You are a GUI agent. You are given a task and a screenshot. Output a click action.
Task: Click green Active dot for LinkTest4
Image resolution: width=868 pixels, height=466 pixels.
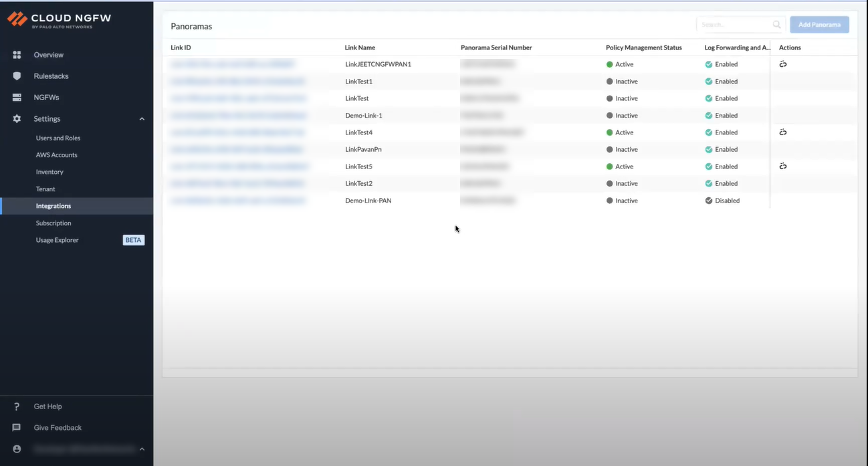coord(610,132)
